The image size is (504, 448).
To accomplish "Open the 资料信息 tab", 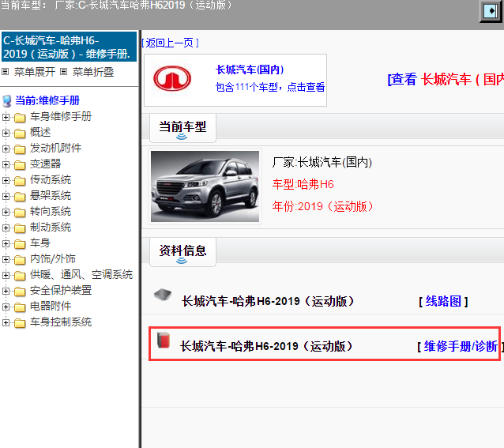I will coord(182,252).
